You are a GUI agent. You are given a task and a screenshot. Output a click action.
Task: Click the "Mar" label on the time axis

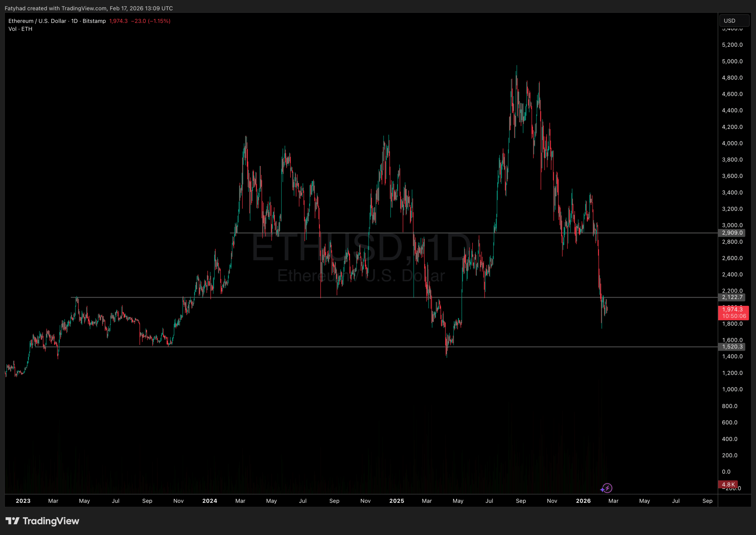(53, 501)
